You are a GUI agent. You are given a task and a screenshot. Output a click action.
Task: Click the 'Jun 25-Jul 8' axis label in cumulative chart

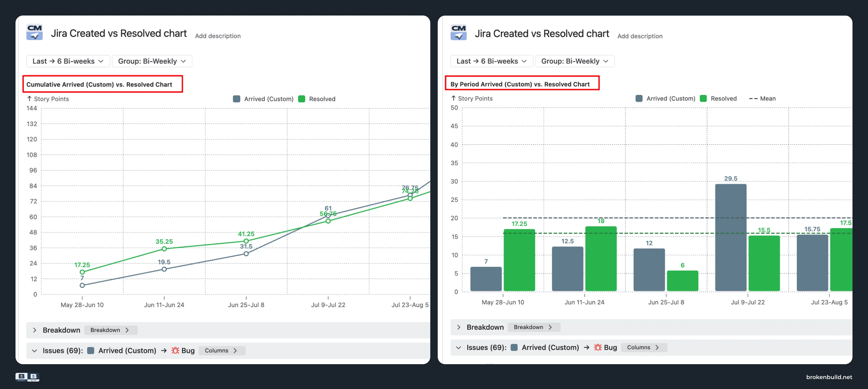coord(246,305)
